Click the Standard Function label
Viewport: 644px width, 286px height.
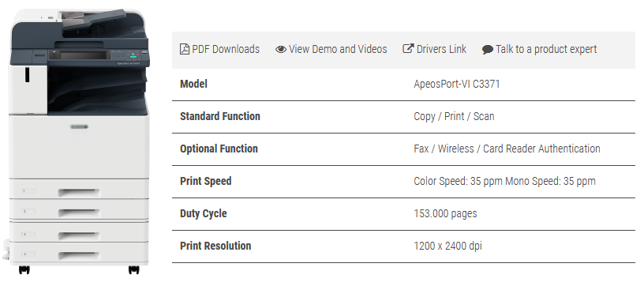pos(220,116)
